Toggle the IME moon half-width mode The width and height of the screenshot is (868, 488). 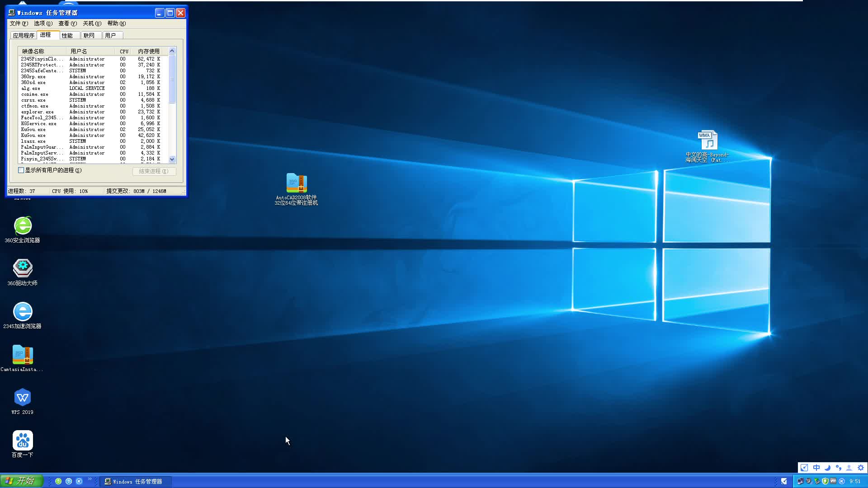coord(827,468)
